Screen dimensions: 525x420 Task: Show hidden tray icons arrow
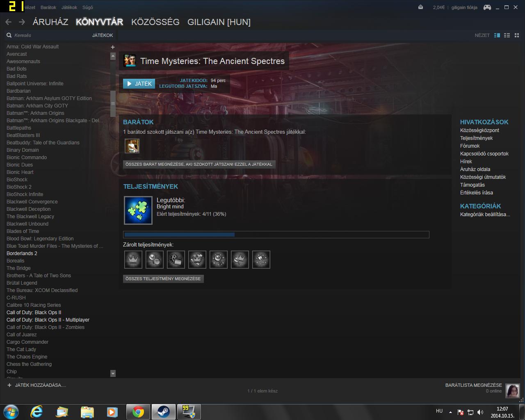point(450,412)
